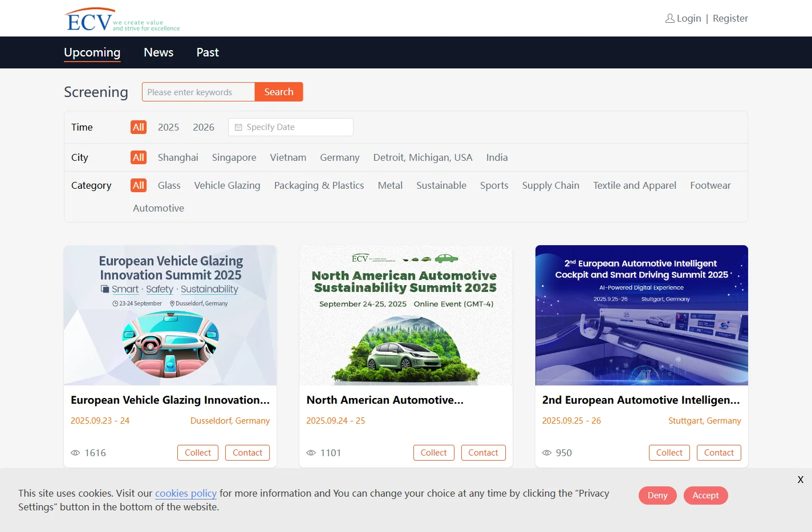This screenshot has height=532, width=812.
Task: Select All in the Time filter
Action: 139,127
